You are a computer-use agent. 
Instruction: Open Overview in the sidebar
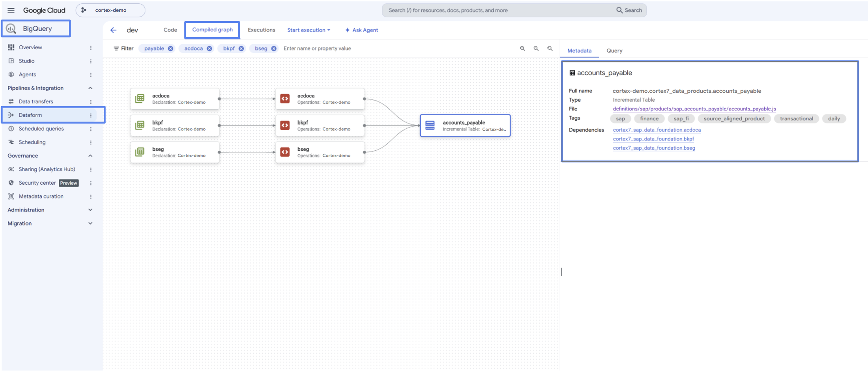click(x=30, y=47)
